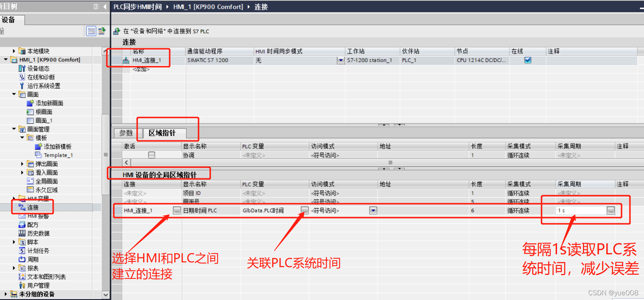The height and width of the screenshot is (300, 644).
Task: Click HMI_1 [KP900 Comfort] in breadcrumb
Action: pos(208,7)
